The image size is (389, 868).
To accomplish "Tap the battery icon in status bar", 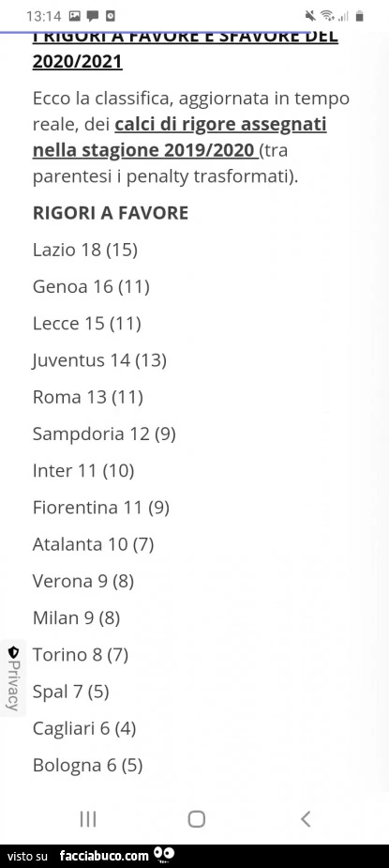I will (360, 17).
